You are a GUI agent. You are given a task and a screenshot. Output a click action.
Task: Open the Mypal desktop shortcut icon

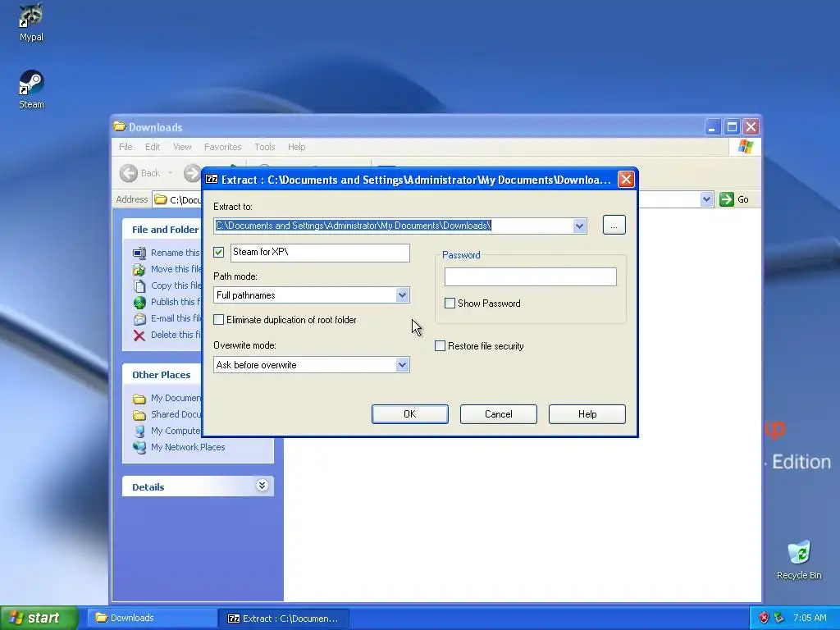click(31, 16)
